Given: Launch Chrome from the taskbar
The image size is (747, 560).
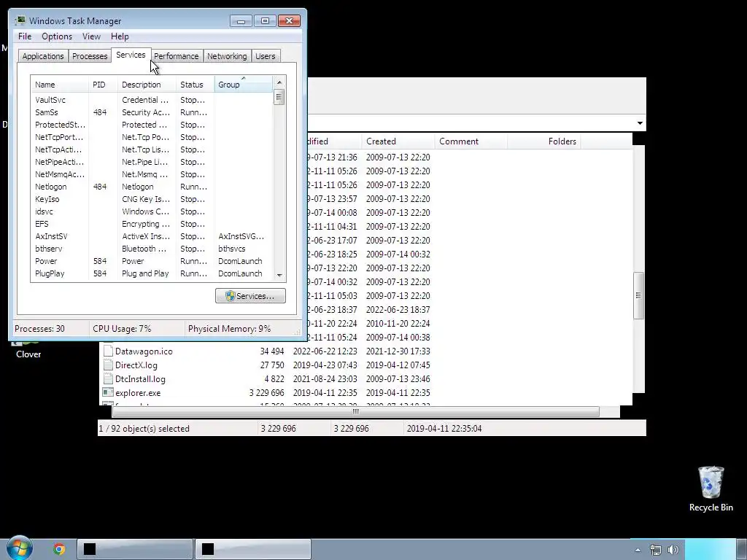Looking at the screenshot, I should point(59,550).
